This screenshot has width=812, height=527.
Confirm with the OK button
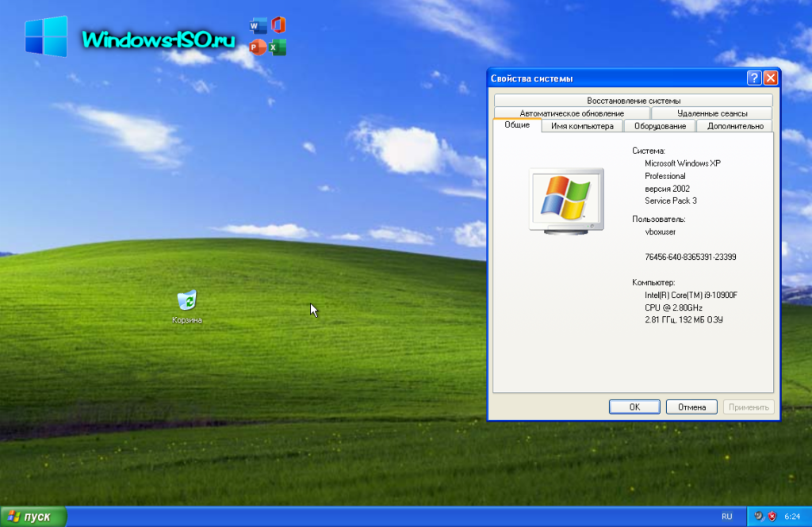click(634, 407)
